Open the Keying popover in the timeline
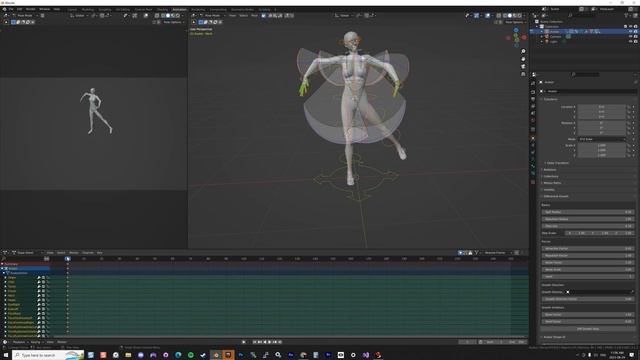Viewport: 640px width, 360px height. [x=36, y=342]
